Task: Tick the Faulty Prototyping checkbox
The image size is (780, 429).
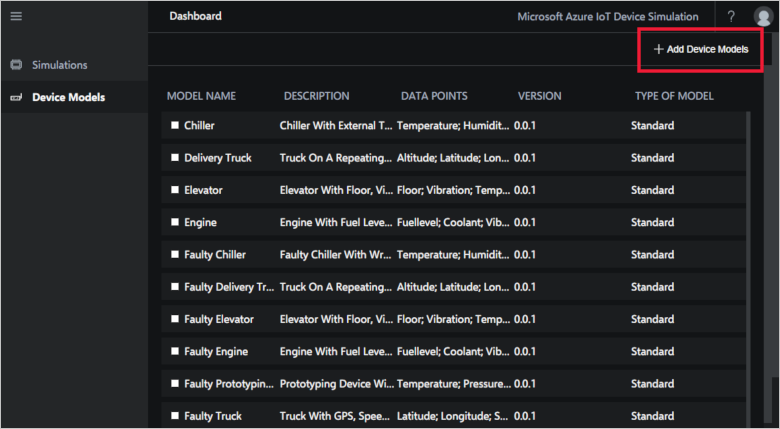Action: tap(175, 384)
